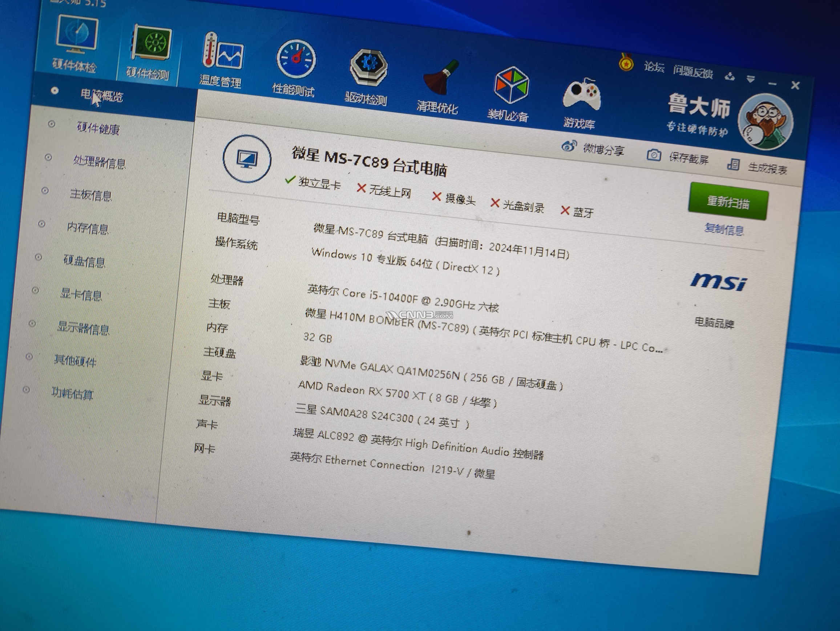This screenshot has height=631, width=840.
Task: Close the 鲁大师 window
Action: (x=795, y=85)
